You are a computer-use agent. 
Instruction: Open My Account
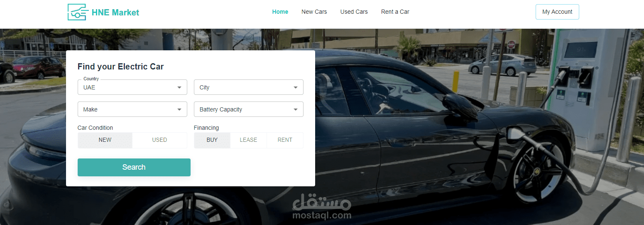[x=557, y=12]
